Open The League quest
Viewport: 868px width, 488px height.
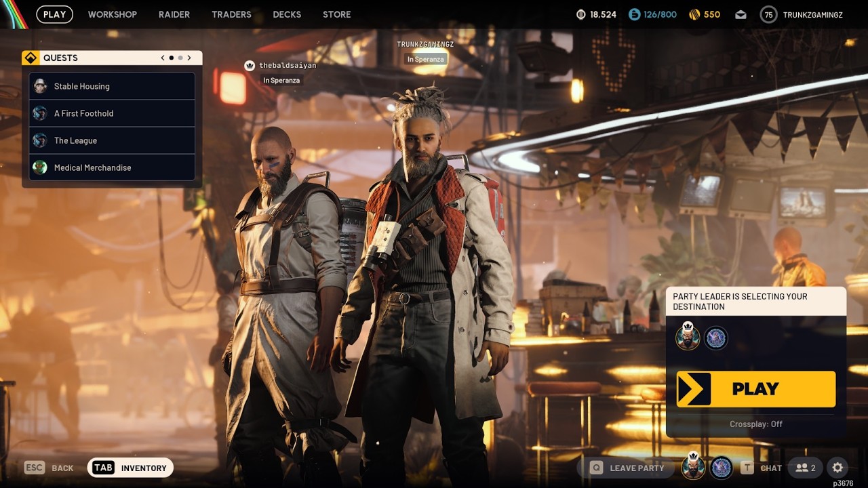pos(112,140)
